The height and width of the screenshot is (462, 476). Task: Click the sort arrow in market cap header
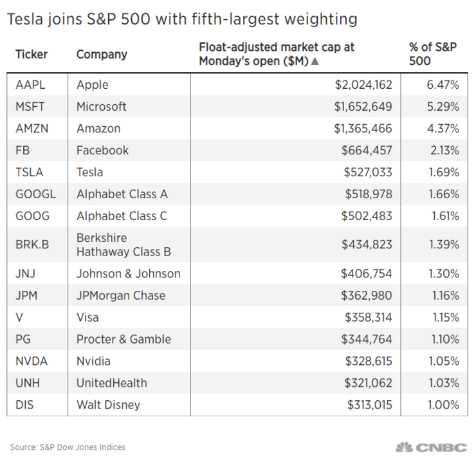click(316, 62)
